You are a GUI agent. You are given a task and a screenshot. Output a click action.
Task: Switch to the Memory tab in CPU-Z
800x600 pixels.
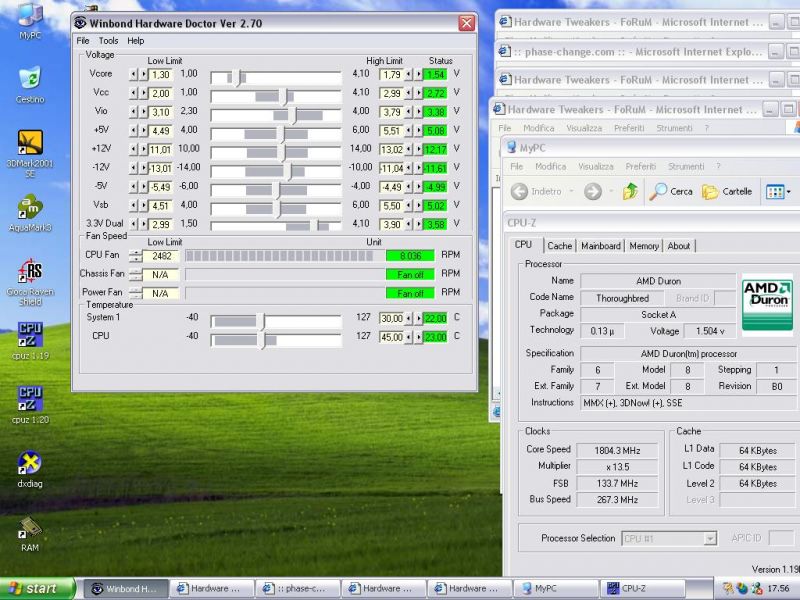(644, 246)
